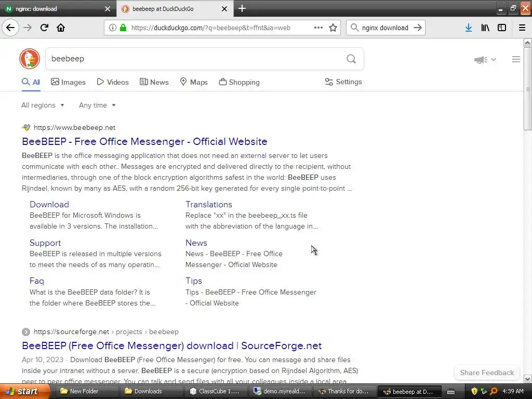Click the nginx download search field

pyautogui.click(x=385, y=28)
